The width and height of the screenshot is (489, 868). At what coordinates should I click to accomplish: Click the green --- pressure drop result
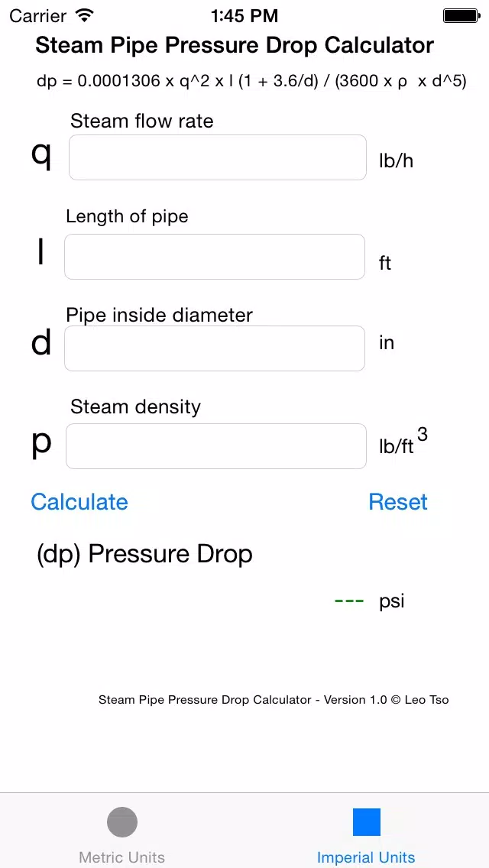point(348,601)
